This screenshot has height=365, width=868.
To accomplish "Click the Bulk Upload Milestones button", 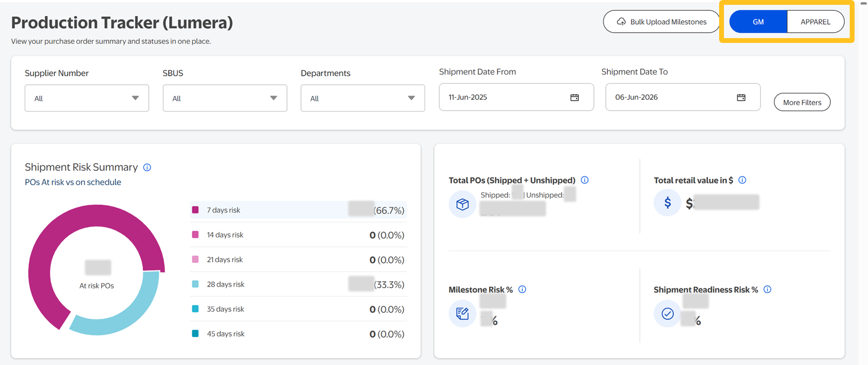I will point(661,22).
